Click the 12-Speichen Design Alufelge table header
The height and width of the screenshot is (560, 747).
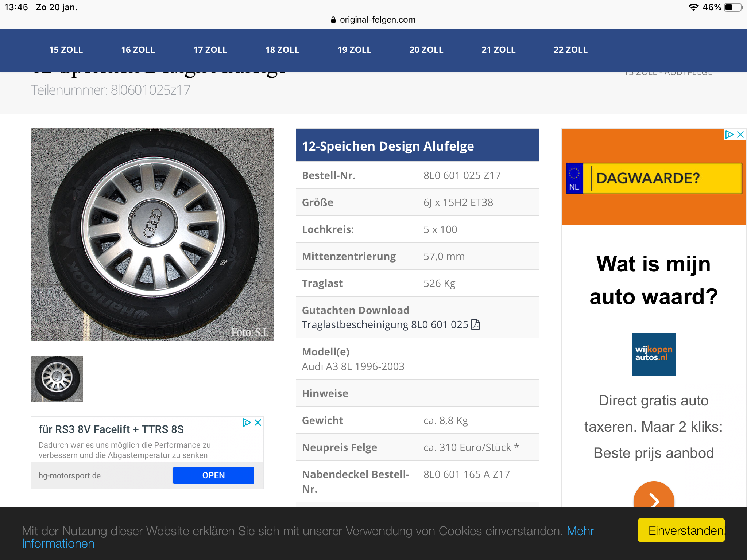click(x=418, y=146)
